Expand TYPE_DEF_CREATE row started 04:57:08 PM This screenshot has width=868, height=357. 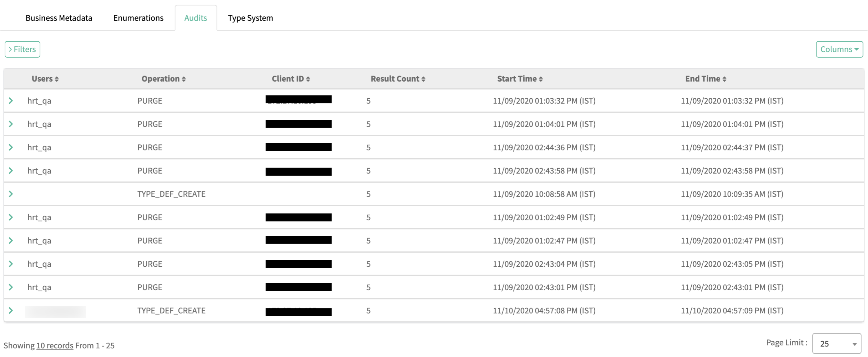click(11, 310)
